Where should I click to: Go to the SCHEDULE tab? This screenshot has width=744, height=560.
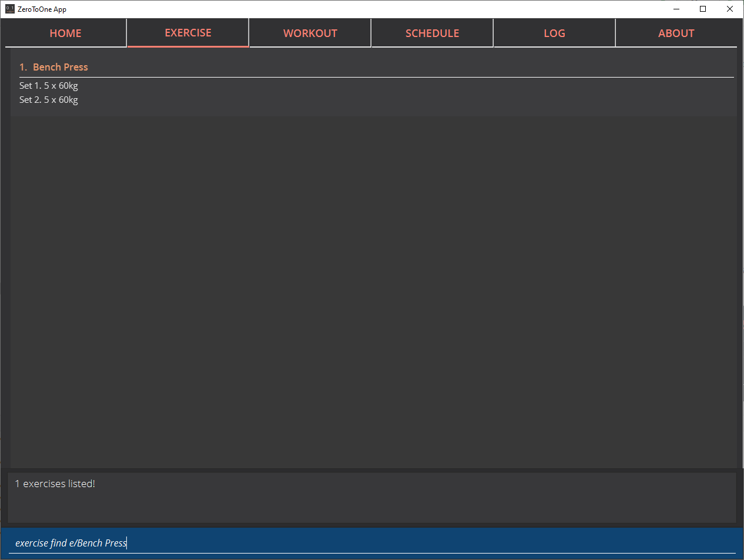click(433, 33)
